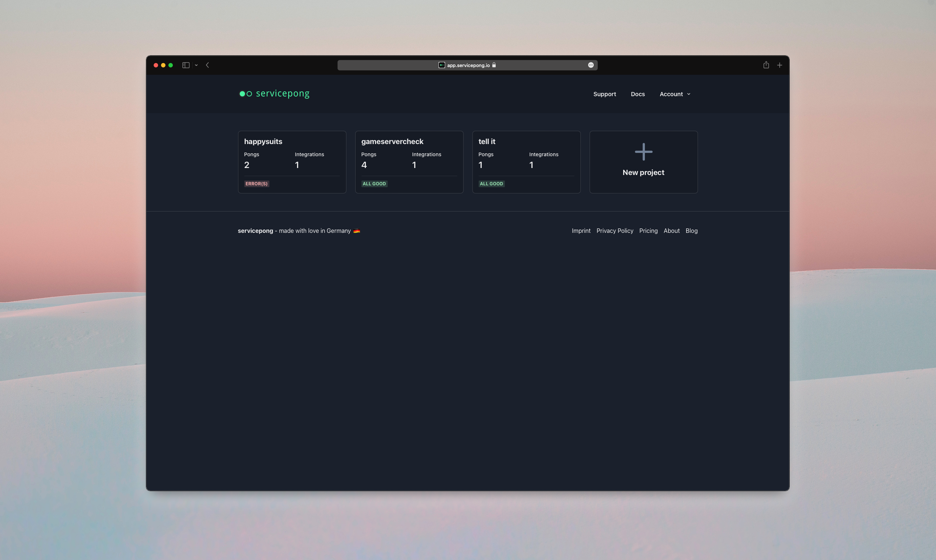Open the gameservercheck project card
The image size is (936, 560).
pyautogui.click(x=409, y=162)
